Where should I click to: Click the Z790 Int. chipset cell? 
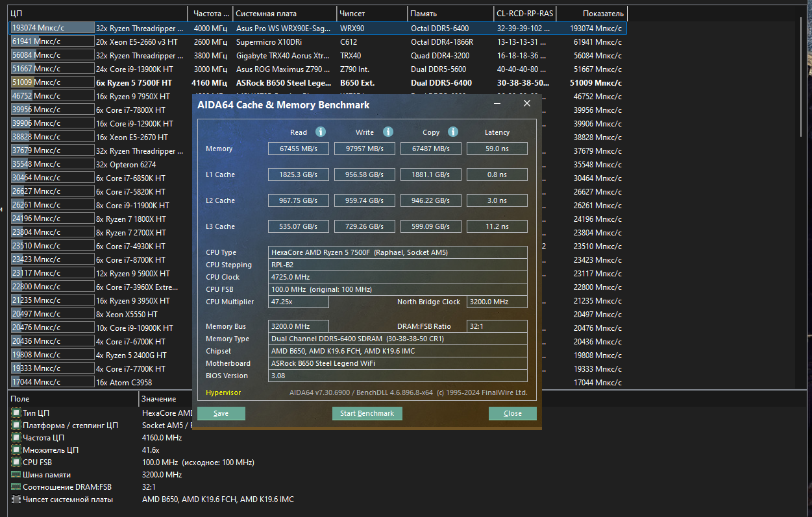click(x=356, y=69)
